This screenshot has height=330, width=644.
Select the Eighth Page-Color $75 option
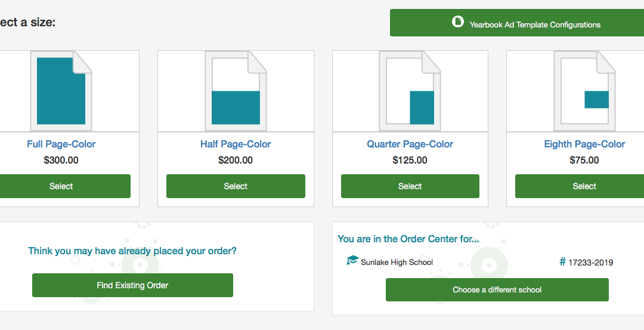(x=580, y=186)
